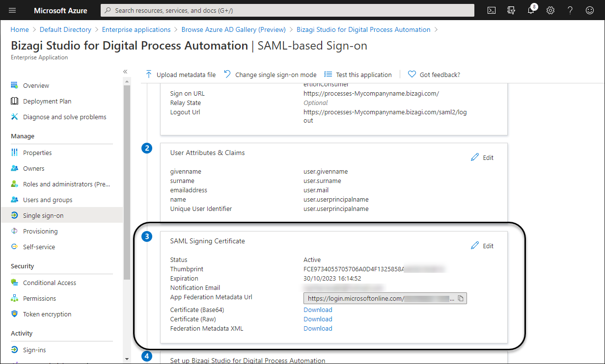Viewport: 605px width, 364px height.
Task: Click Test this application
Action: (x=358, y=75)
